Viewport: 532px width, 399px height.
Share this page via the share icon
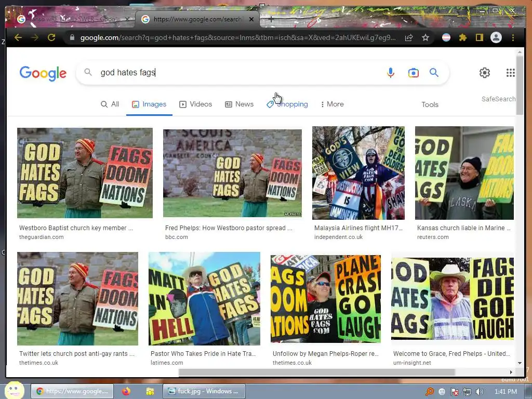pos(409,37)
